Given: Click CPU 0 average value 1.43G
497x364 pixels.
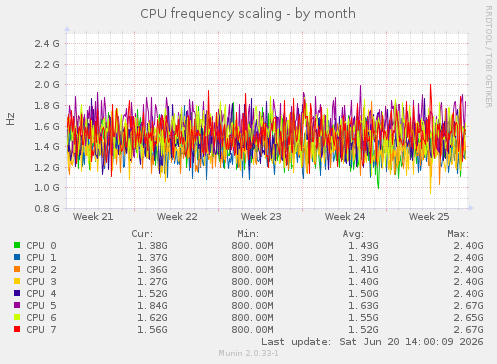Looking at the screenshot, I should coord(363,246).
